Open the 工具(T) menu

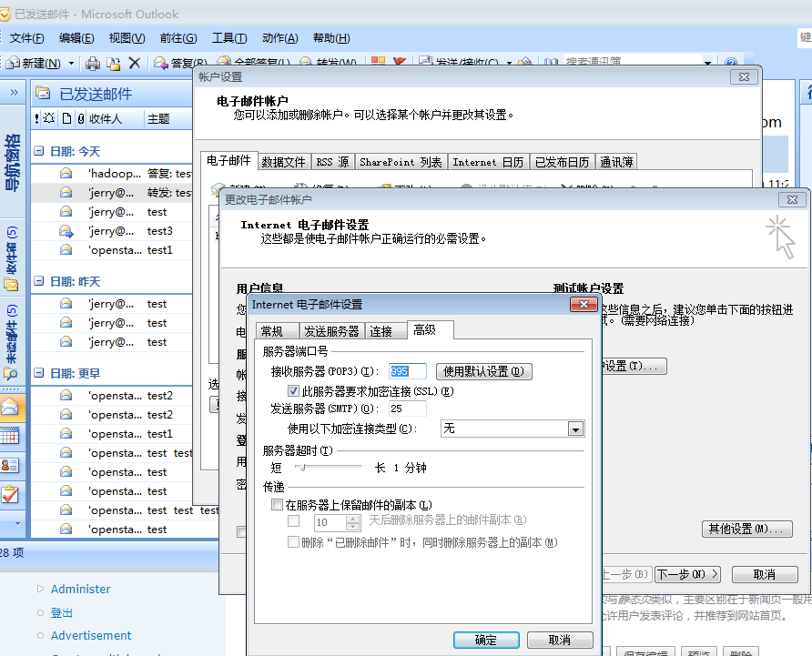(229, 38)
